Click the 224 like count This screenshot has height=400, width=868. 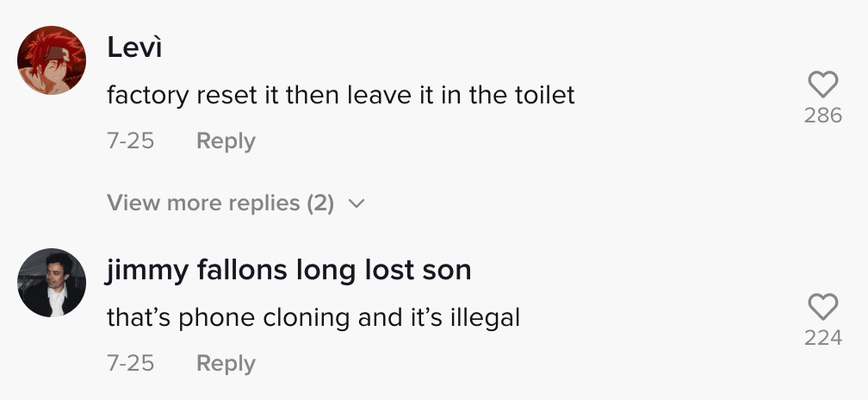(823, 337)
